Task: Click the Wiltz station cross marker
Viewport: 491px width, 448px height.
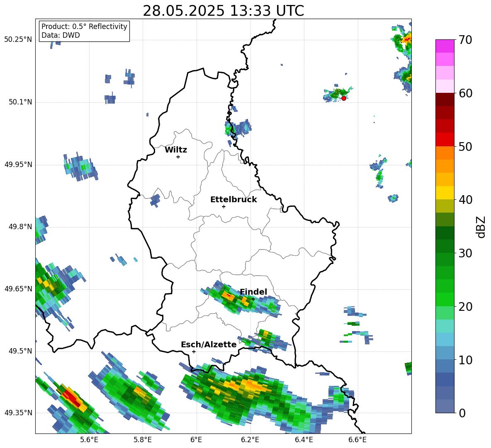Action: [178, 157]
